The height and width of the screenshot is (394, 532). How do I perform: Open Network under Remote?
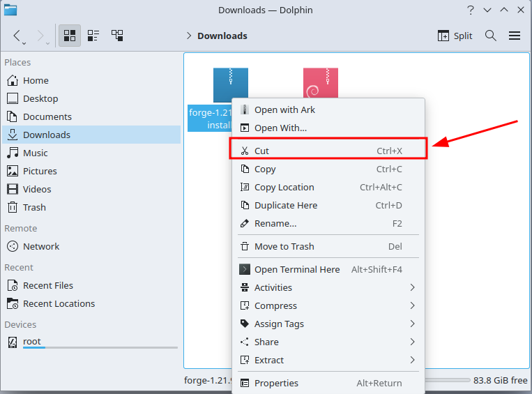pyautogui.click(x=41, y=246)
